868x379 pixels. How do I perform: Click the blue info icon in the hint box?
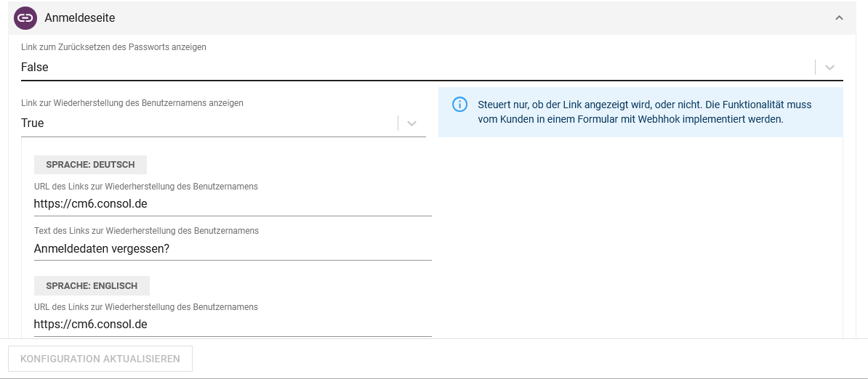tap(459, 105)
